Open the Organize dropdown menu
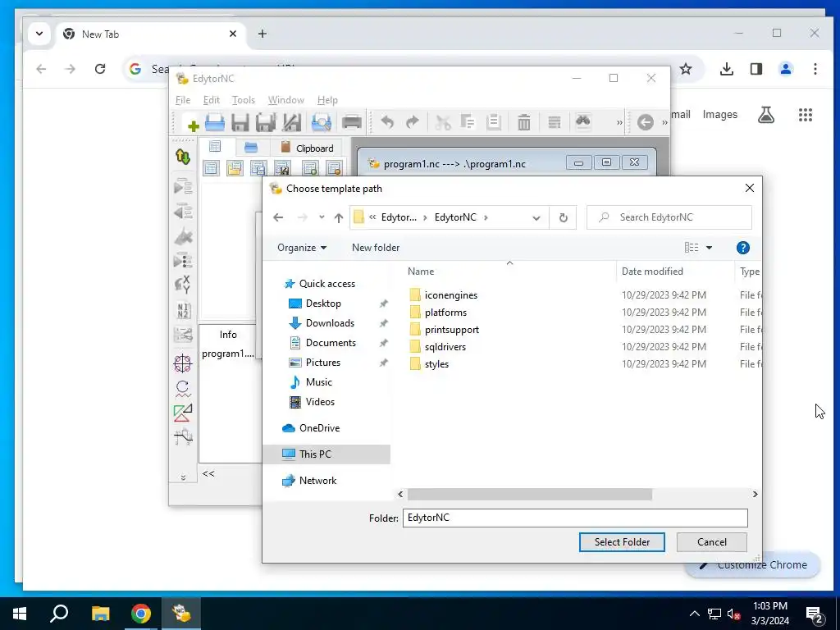Viewport: 840px width, 630px height. [302, 248]
